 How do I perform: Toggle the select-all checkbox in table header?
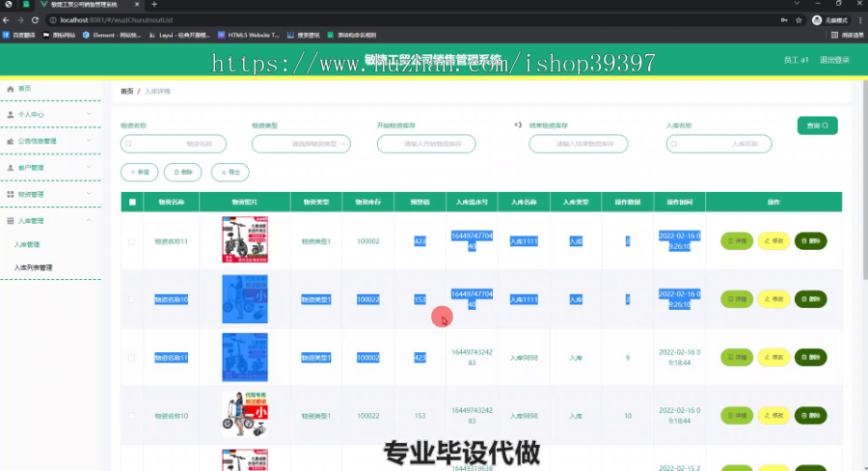click(132, 203)
